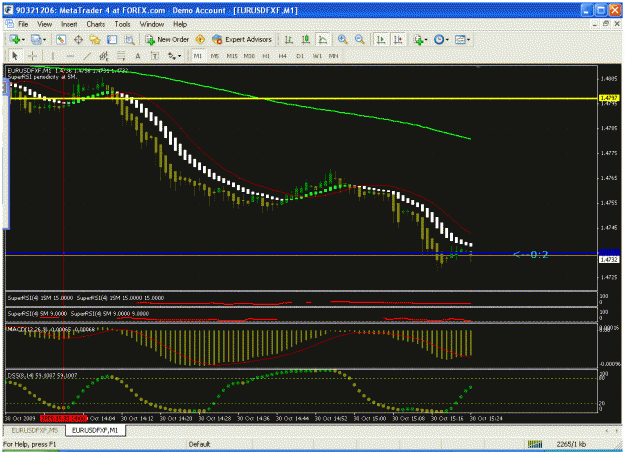Click the blue horizontal level line
Viewport: 625px width, 452px height.
pos(301,254)
